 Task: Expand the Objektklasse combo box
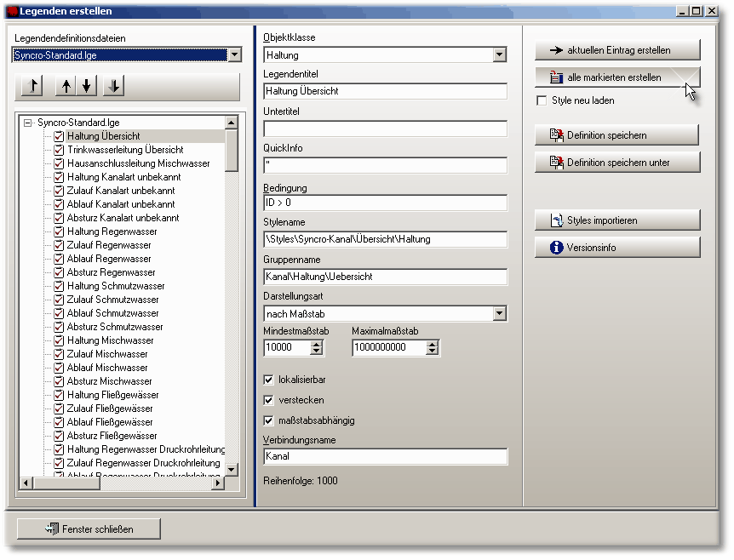[500, 55]
